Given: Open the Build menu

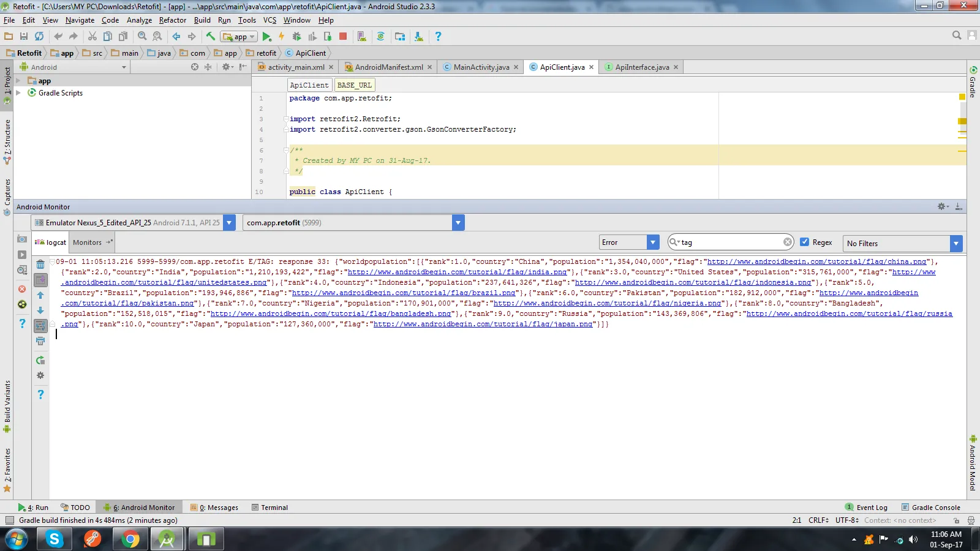Looking at the screenshot, I should tap(202, 20).
